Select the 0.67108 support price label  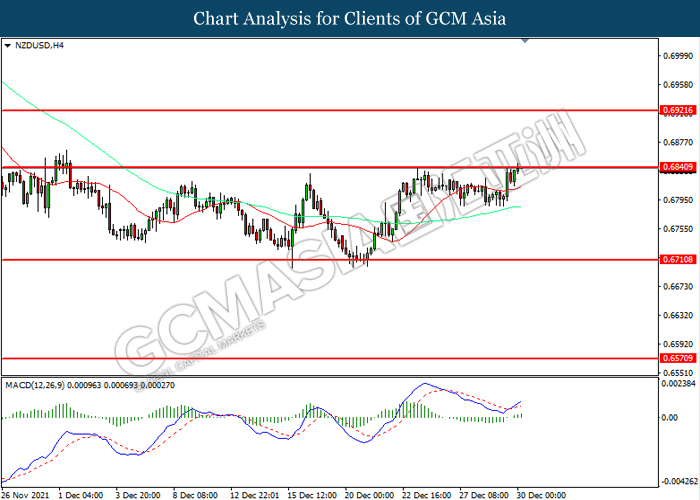pyautogui.click(x=679, y=259)
